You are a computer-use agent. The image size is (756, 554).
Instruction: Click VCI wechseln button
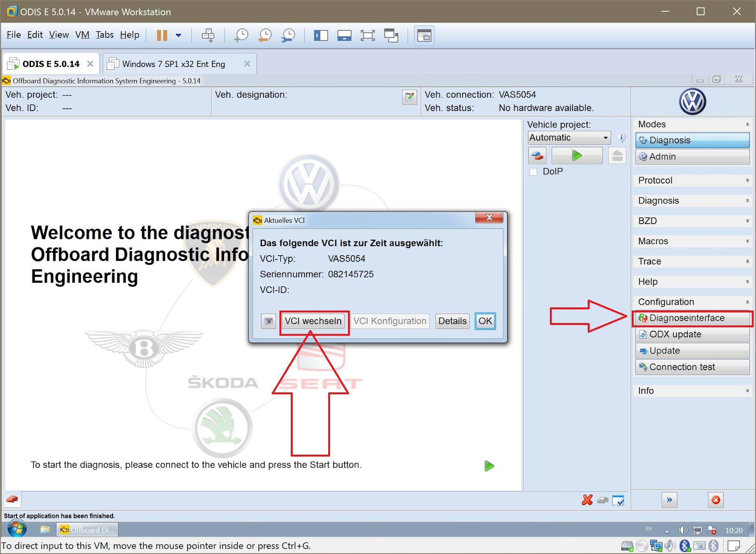coord(313,321)
